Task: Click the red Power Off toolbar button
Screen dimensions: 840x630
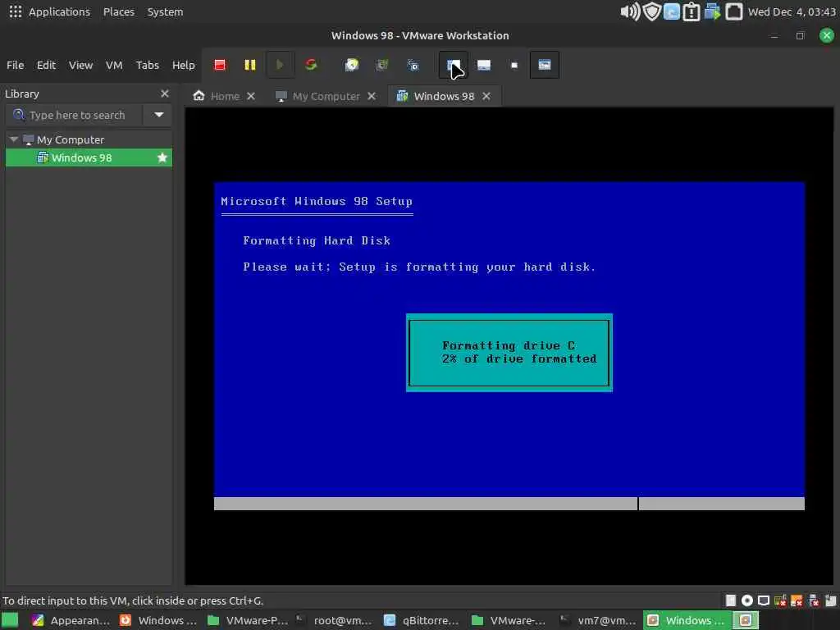Action: (220, 65)
